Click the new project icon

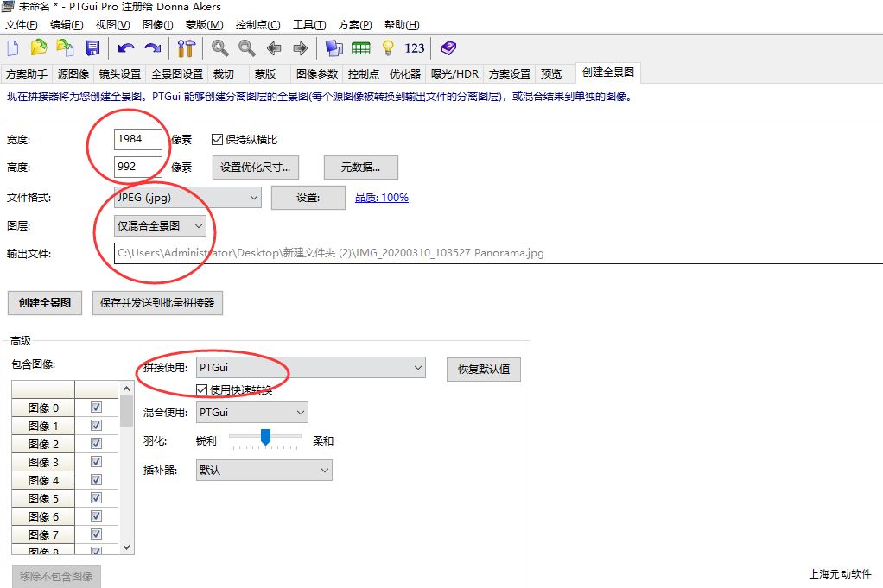pos(13,48)
